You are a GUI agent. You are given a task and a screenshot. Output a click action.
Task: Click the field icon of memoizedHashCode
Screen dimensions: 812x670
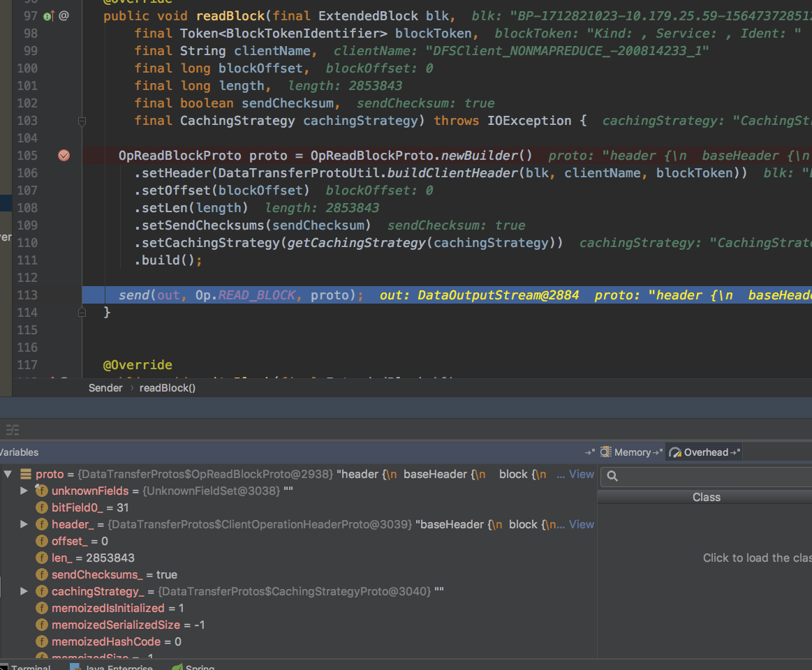pos(41,641)
